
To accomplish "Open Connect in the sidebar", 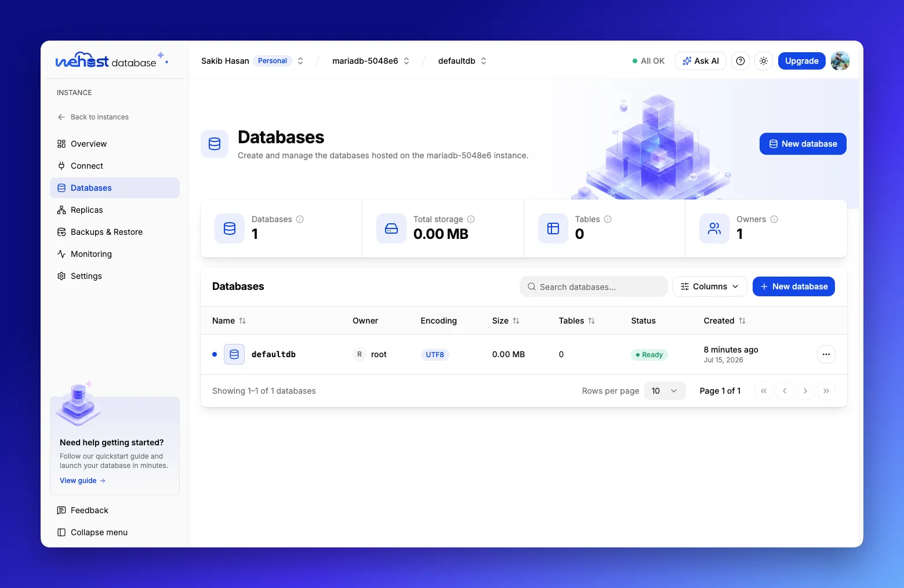I will point(115,166).
